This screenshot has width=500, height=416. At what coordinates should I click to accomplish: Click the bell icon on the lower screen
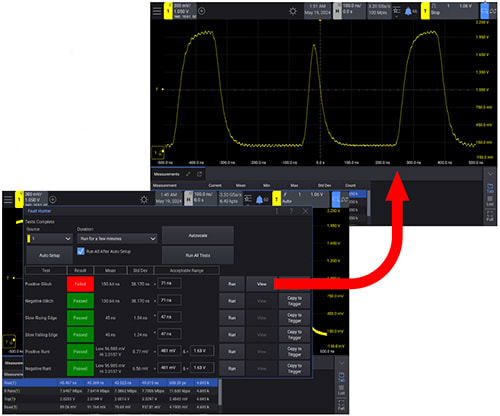(x=259, y=200)
